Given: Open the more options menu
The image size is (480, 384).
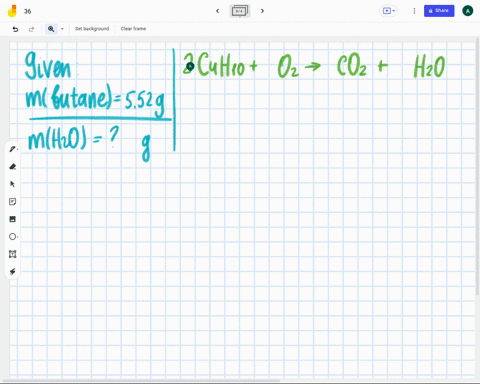Looking at the screenshot, I should click(x=414, y=11).
